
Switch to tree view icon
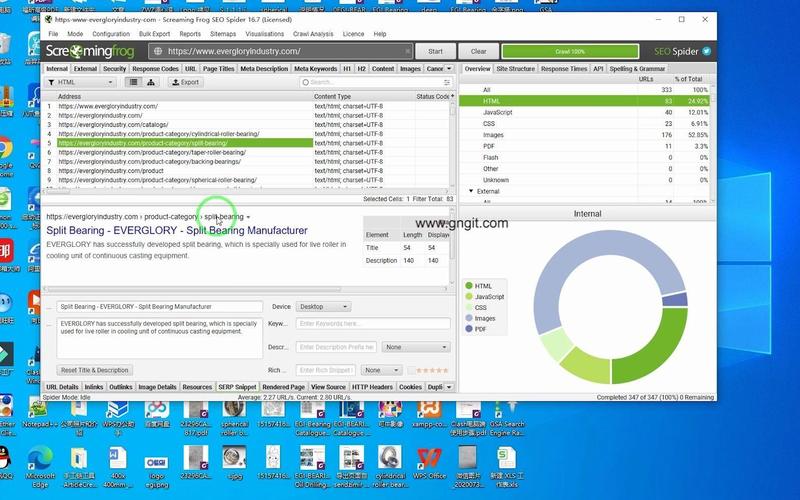point(151,82)
